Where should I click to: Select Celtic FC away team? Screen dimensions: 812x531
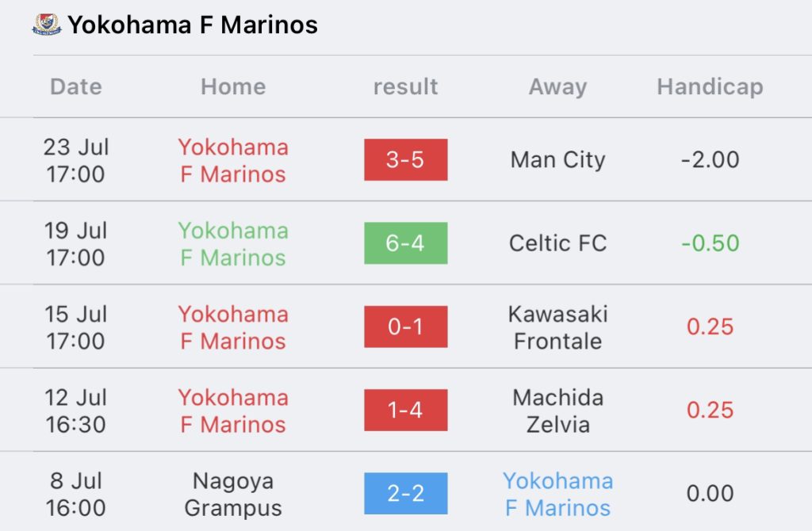pyautogui.click(x=557, y=243)
